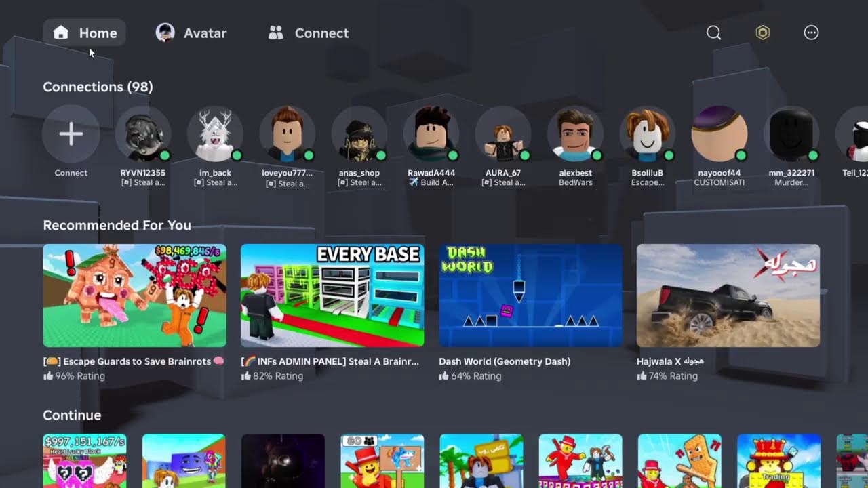
Task: Open the Recommended For You heading
Action: click(117, 225)
